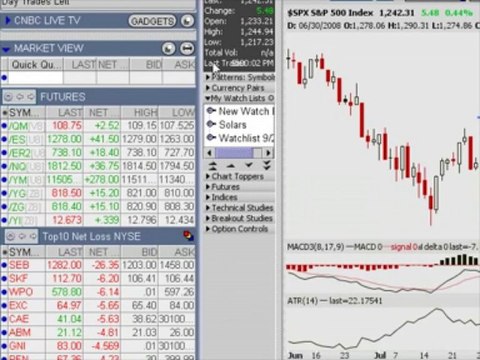Click watch list horizontal scrollbar thumb

(234, 153)
